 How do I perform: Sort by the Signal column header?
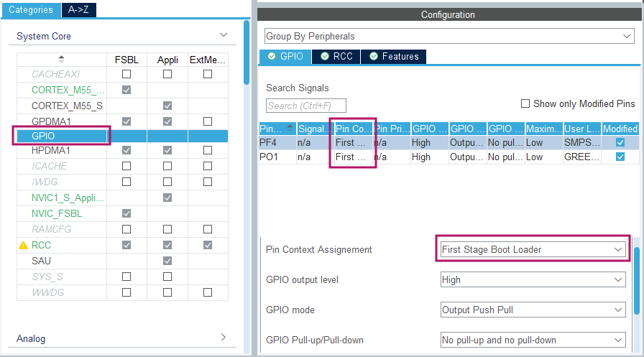pos(315,129)
